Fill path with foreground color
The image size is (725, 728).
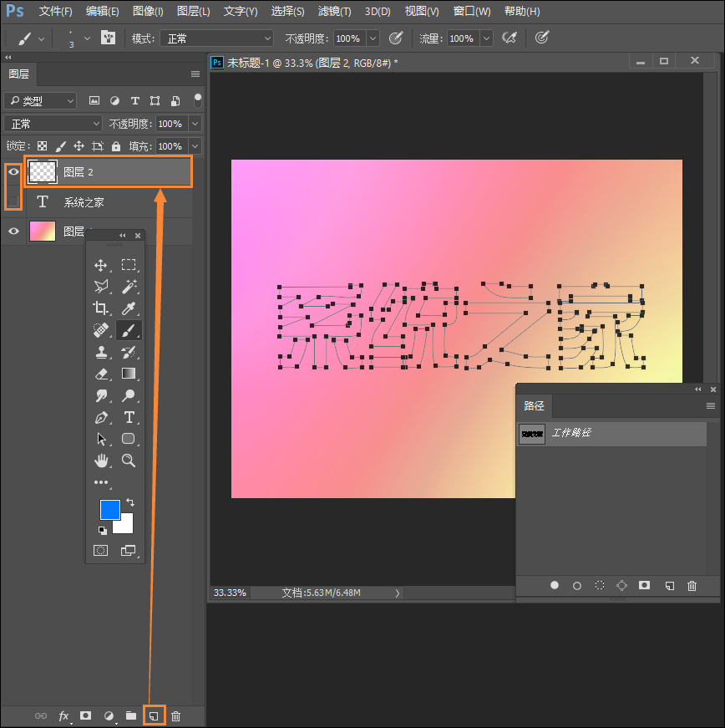(x=555, y=585)
